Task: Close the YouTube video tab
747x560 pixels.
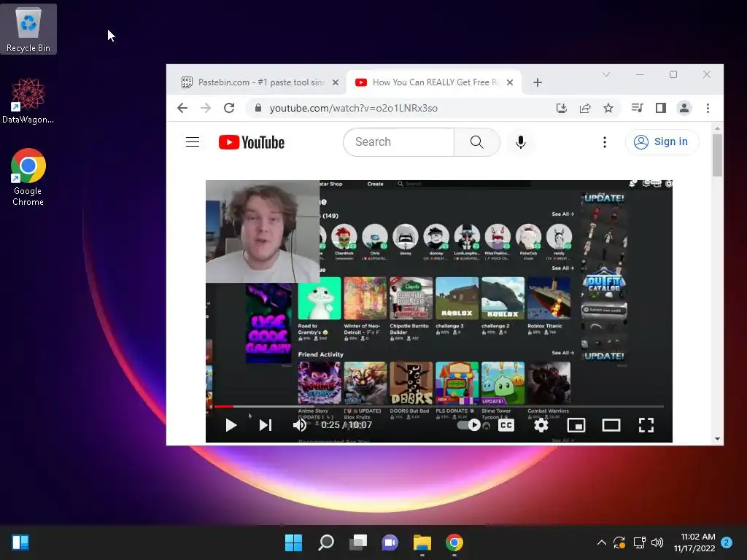Action: coord(510,82)
